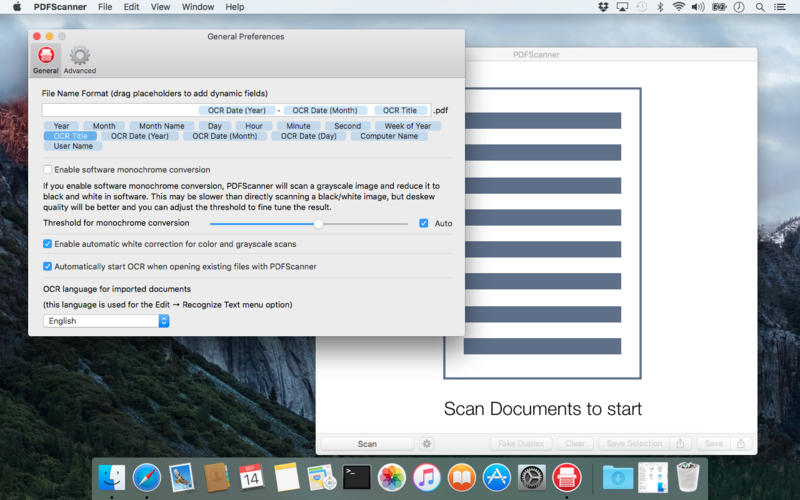Open iBooks from the Dock

(461, 478)
